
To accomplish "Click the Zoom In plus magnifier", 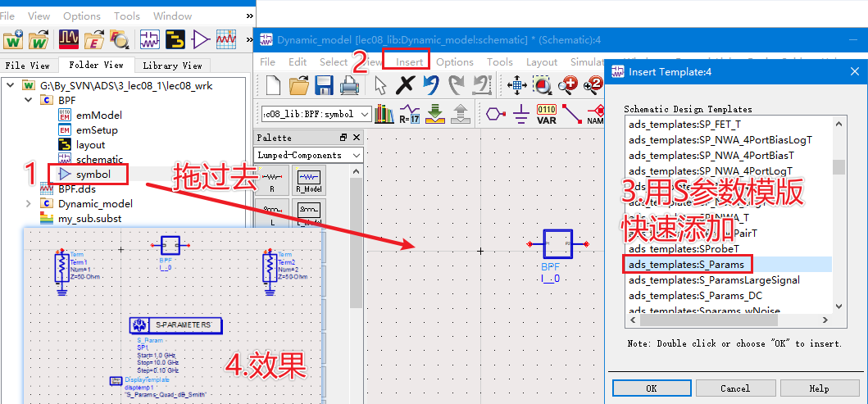I will click(x=568, y=84).
